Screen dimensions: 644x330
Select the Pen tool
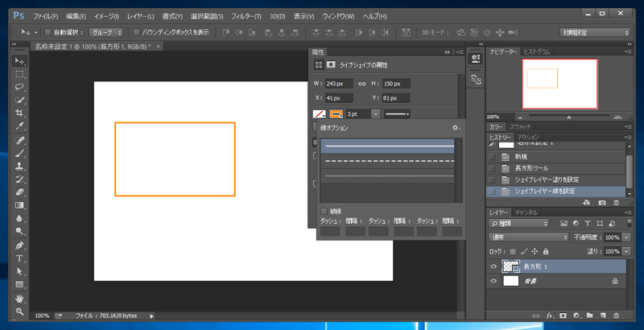click(19, 245)
